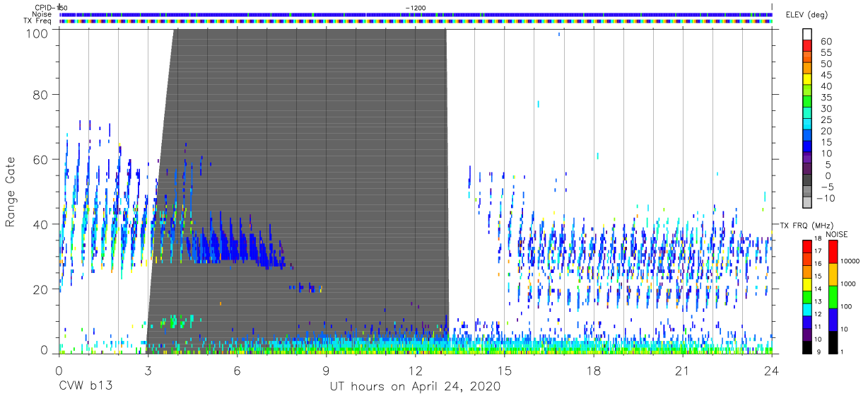868x401 pixels.
Task: Click the blue 10–100 swatch in NOISE colorbar
Action: [832, 319]
